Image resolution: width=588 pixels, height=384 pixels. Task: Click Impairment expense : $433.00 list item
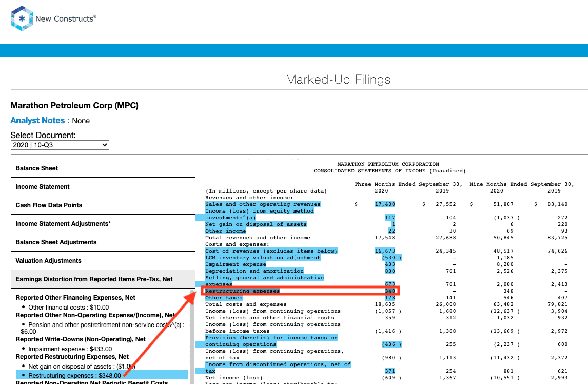pyautogui.click(x=70, y=349)
